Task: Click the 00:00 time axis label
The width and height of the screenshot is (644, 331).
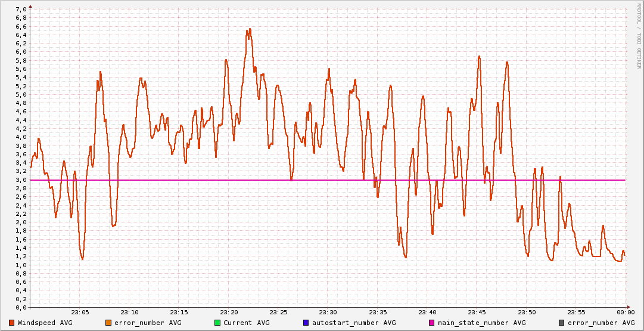Action: coord(625,312)
